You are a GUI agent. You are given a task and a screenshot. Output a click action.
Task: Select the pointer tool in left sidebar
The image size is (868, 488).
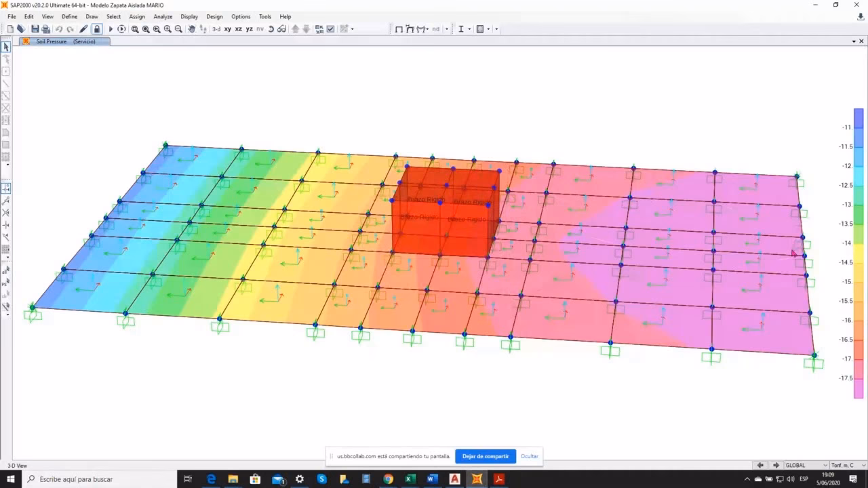point(6,47)
